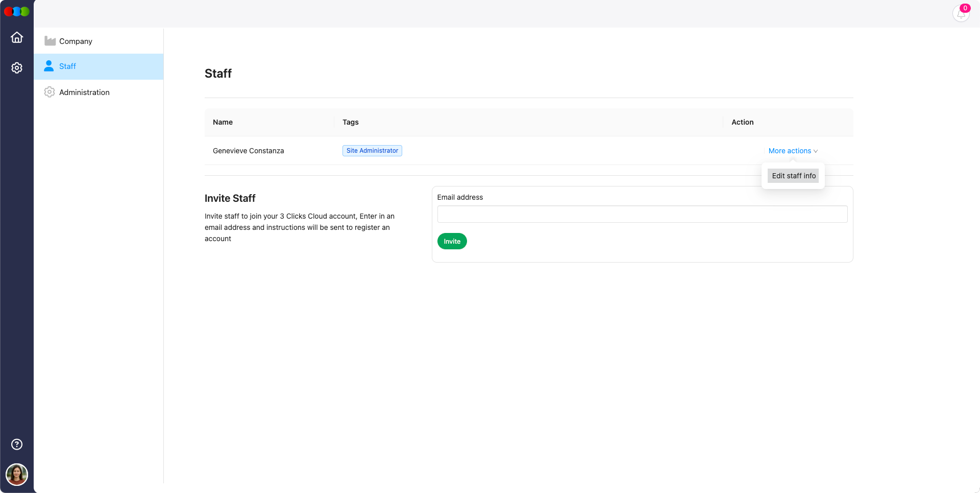
Task: Expand the More actions dropdown
Action: 789,151
